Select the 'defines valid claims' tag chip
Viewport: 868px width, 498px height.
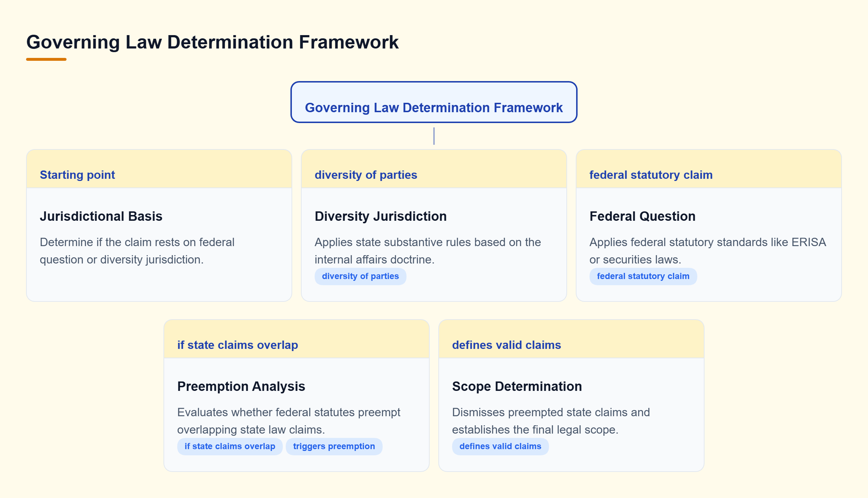pos(500,446)
